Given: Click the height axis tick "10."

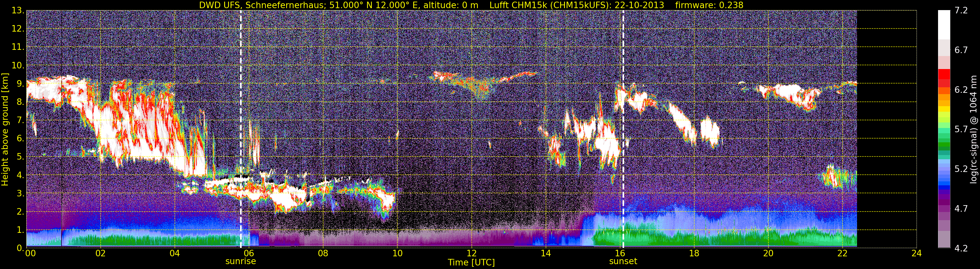Looking at the screenshot, I should point(18,65).
